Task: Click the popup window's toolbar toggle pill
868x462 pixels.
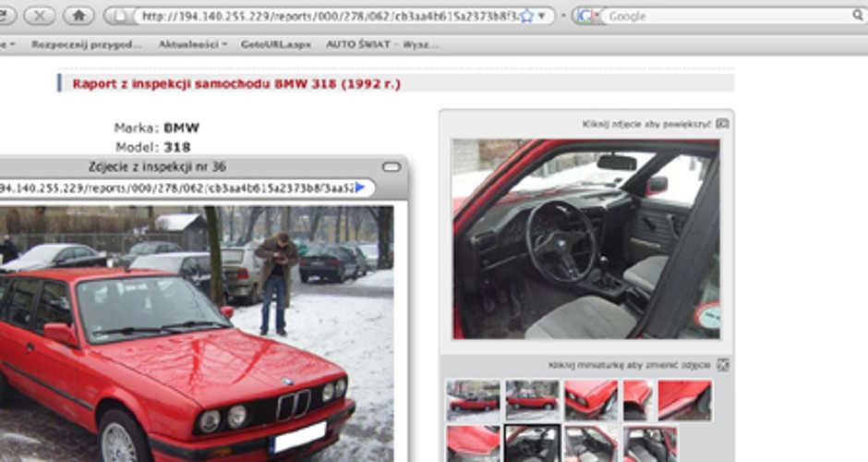Action: coord(392,166)
